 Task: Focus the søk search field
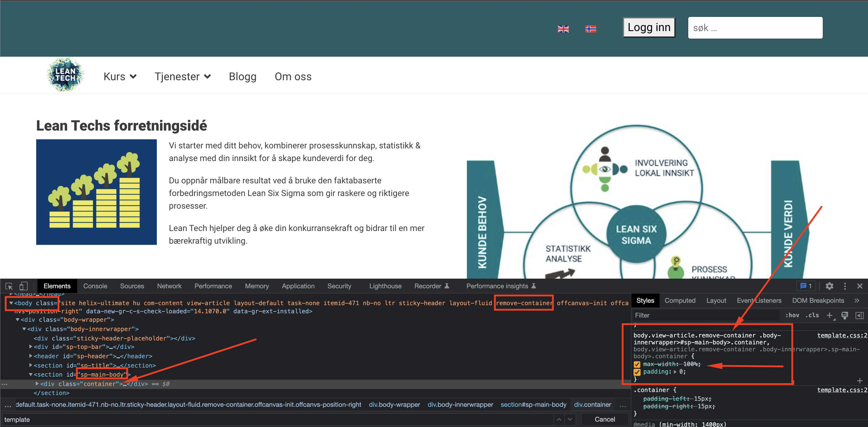tap(755, 28)
